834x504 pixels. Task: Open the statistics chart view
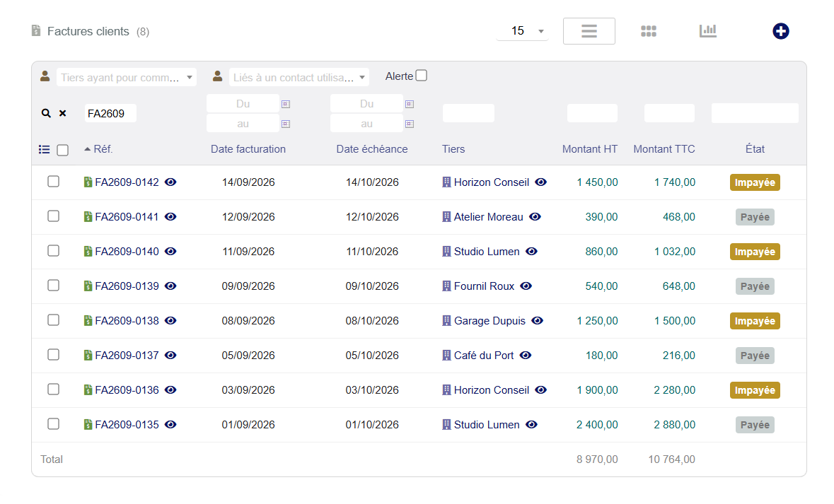click(707, 31)
